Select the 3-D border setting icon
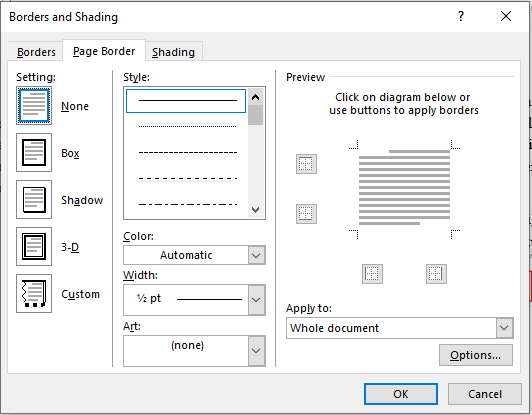 tap(34, 247)
